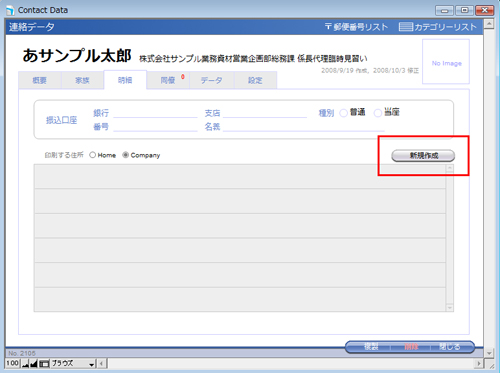Click the 支店 branch field
Screen dimensions: 500x373
[x=265, y=113]
